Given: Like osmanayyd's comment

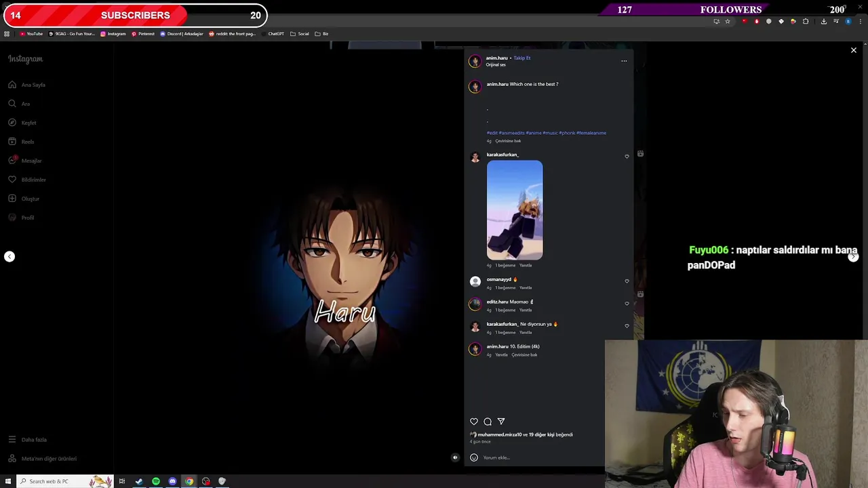Looking at the screenshot, I should point(627,281).
